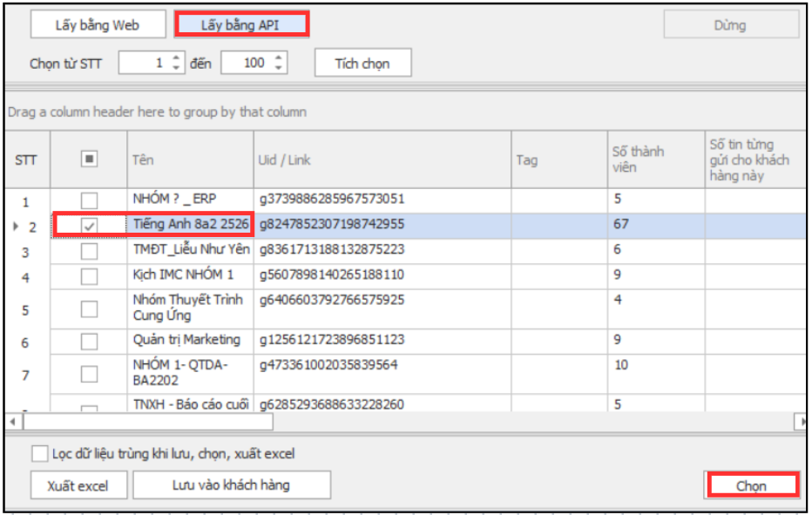Tick checkbox for NHÓM ? _ERP row
Image resolution: width=812 pixels, height=515 pixels.
89,200
